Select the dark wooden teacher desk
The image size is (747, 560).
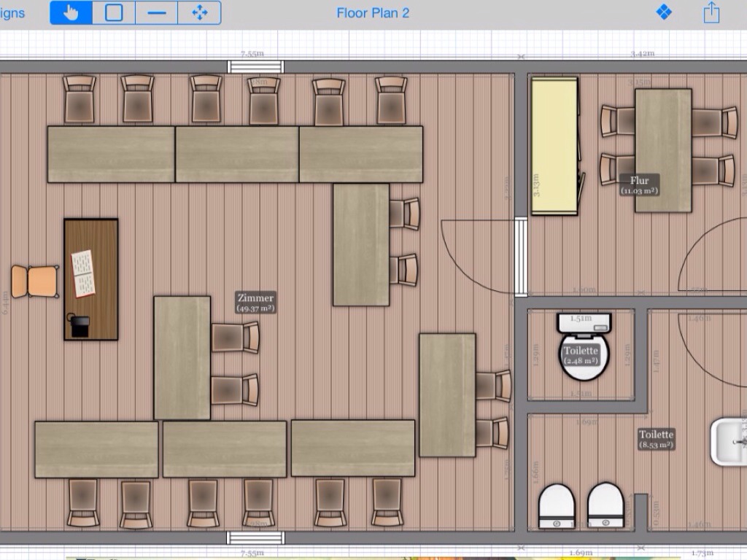[91, 306]
